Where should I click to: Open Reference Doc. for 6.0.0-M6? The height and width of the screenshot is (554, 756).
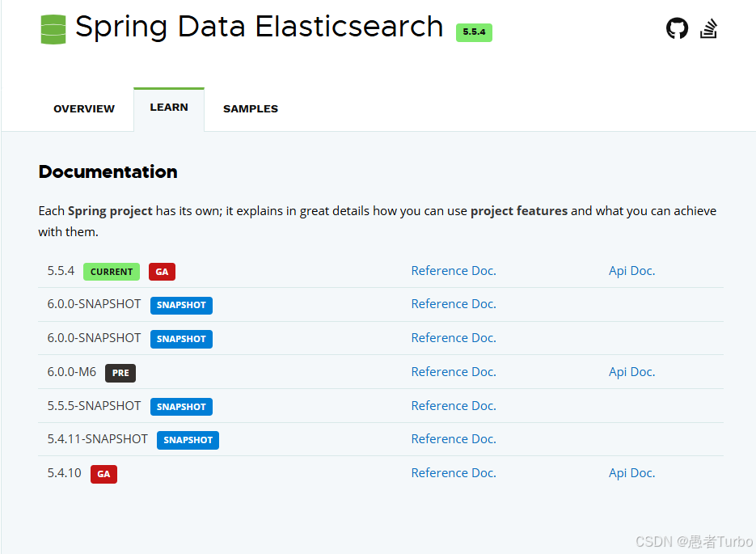(x=454, y=372)
